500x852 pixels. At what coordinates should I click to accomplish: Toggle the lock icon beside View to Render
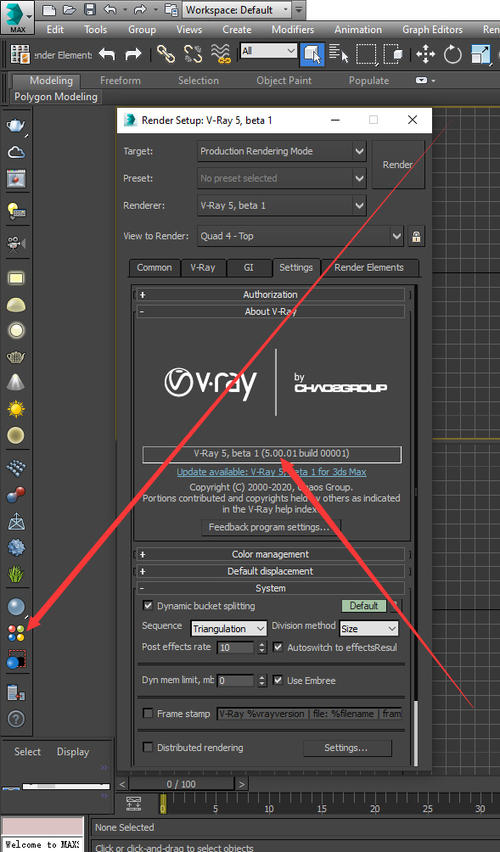click(416, 236)
